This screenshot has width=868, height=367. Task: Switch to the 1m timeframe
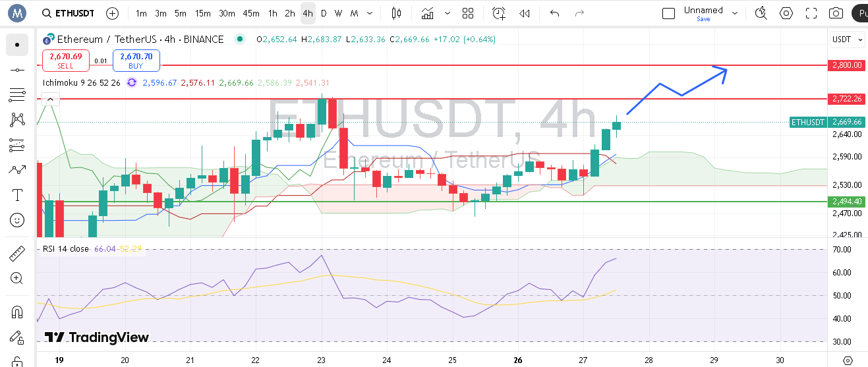[x=141, y=13]
